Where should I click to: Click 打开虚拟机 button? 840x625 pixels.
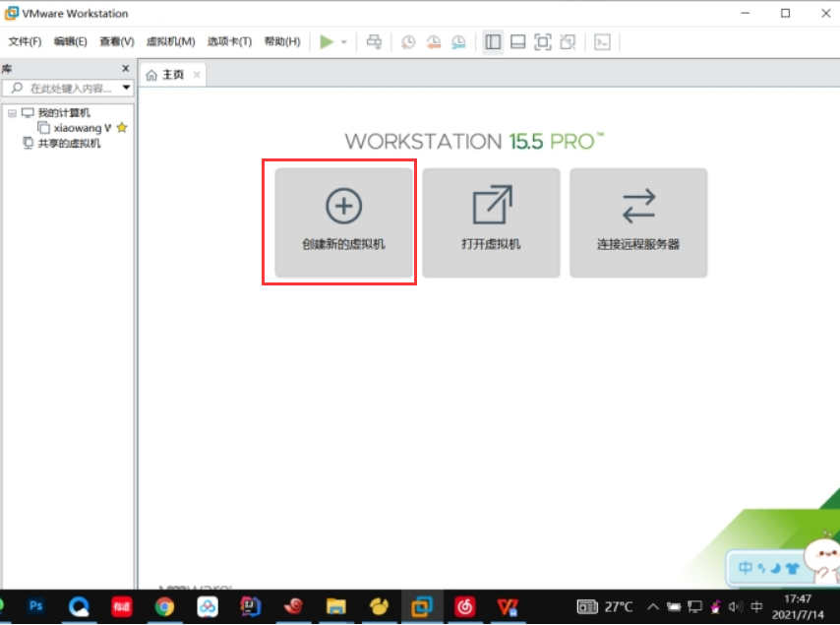point(491,222)
